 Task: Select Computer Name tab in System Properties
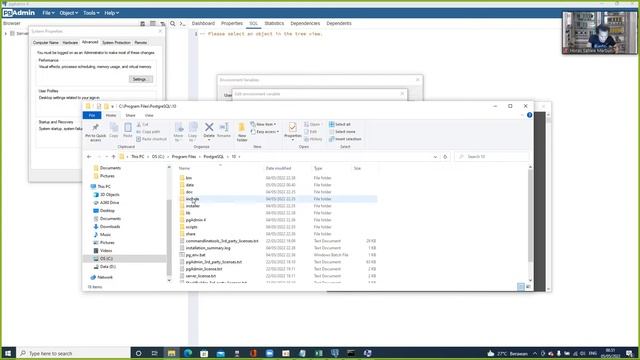(x=46, y=42)
